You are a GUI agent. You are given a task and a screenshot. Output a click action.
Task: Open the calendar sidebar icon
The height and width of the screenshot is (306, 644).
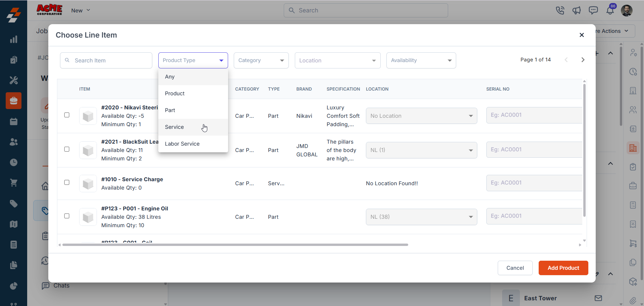coord(14,121)
